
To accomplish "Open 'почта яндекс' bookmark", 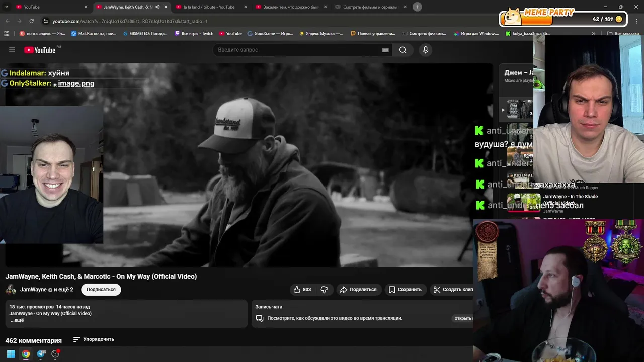I will click(42, 34).
